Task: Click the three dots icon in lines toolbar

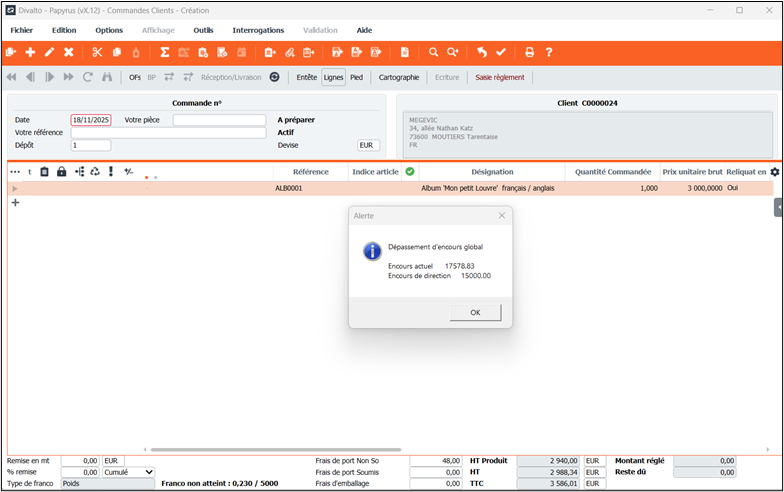Action: click(x=15, y=172)
